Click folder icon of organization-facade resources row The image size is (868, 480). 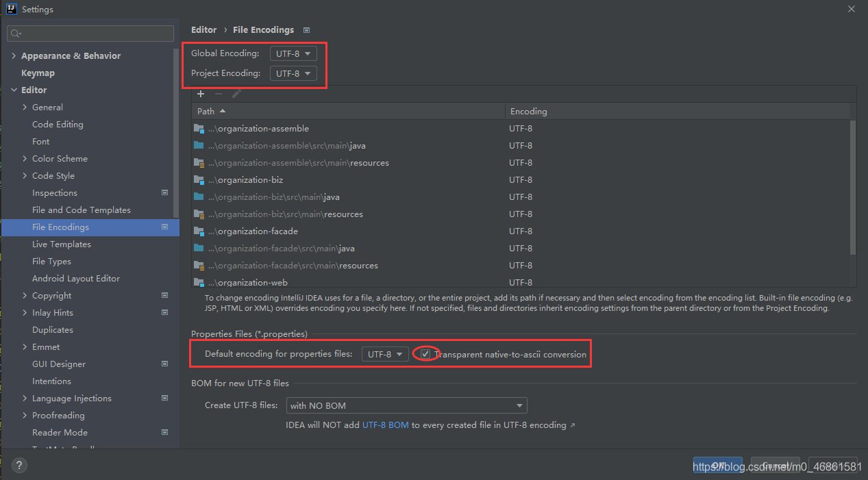pyautogui.click(x=199, y=266)
